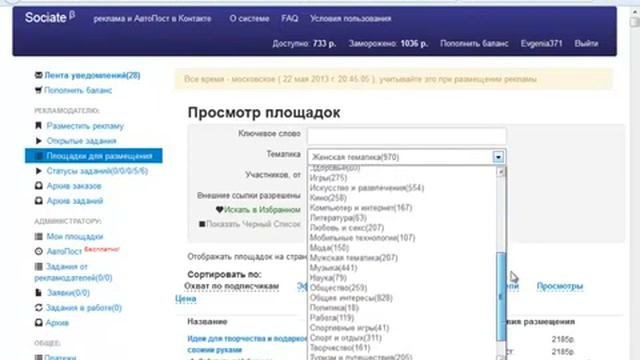The height and width of the screenshot is (360, 640).
Task: Click the list icon beside Мои площадки
Action: tap(38, 236)
